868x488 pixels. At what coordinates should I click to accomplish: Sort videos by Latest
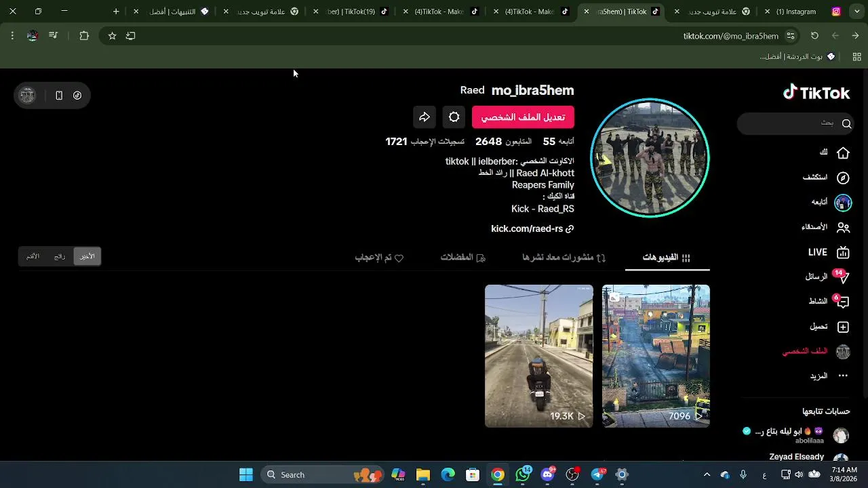click(87, 256)
